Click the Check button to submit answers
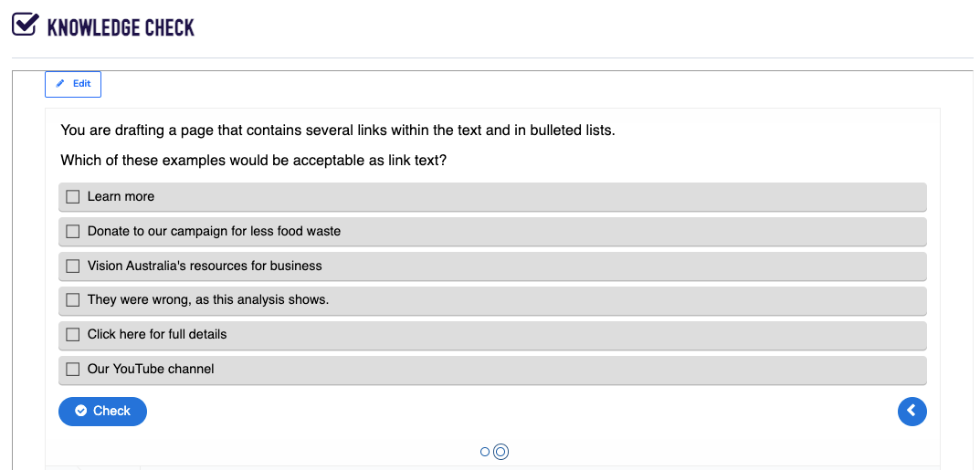The image size is (980, 470). (102, 412)
